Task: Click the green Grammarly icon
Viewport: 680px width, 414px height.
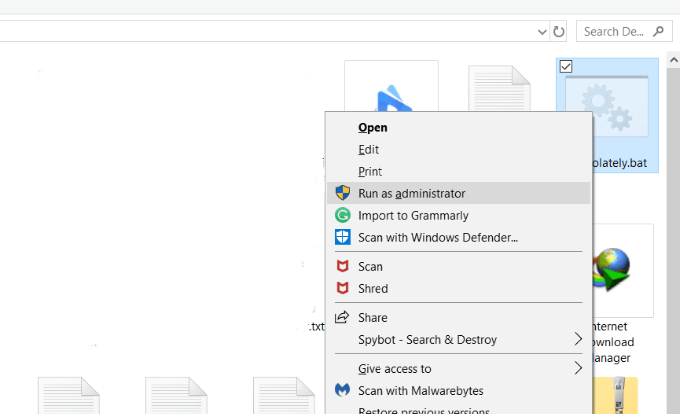Action: (x=343, y=215)
